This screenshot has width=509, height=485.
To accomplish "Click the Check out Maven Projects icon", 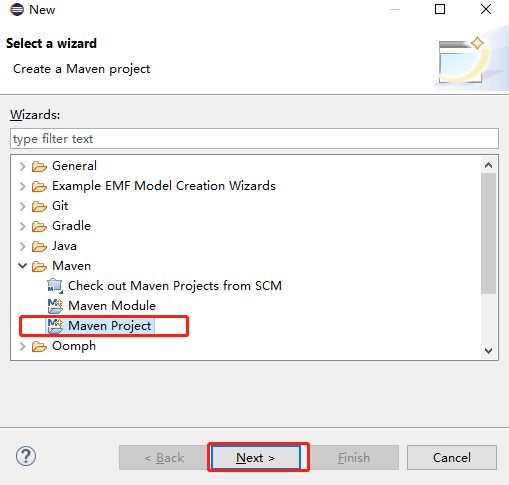I will (x=55, y=286).
